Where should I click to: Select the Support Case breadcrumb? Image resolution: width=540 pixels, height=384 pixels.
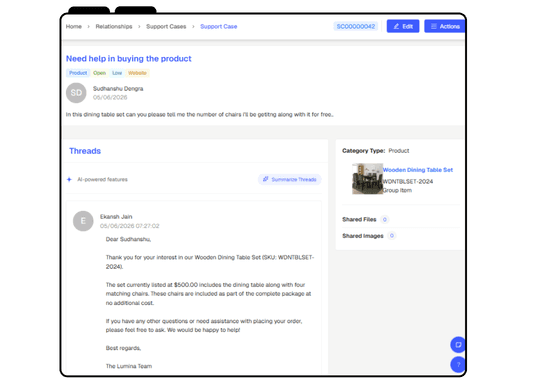219,27
